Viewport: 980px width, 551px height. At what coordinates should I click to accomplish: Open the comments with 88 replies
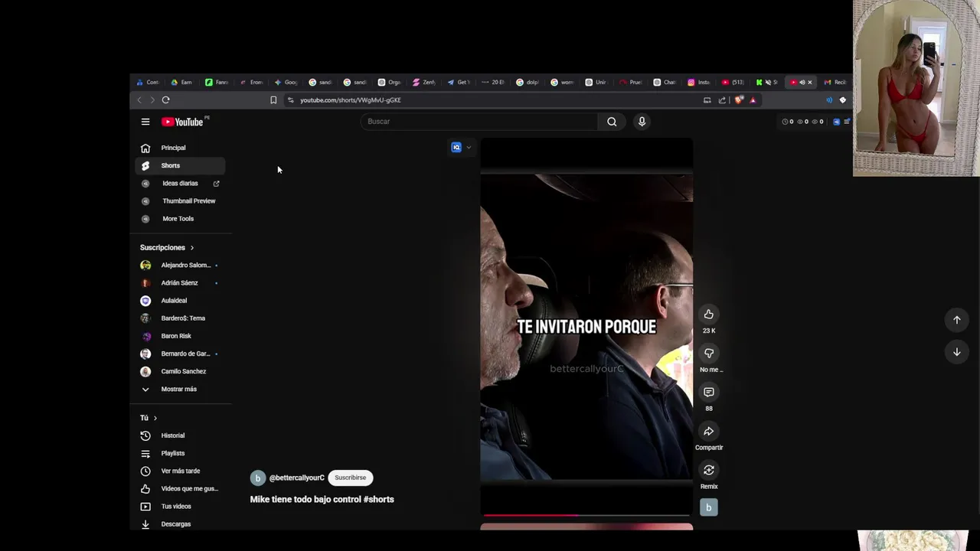[709, 392]
